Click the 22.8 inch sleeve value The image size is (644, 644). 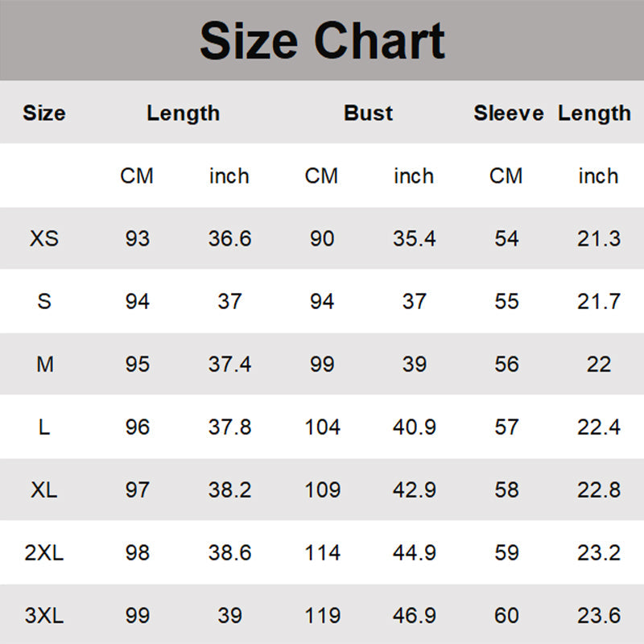tap(598, 489)
